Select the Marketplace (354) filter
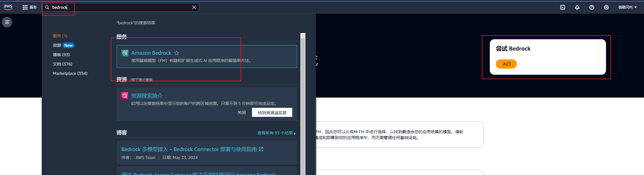The image size is (644, 175). click(x=70, y=73)
